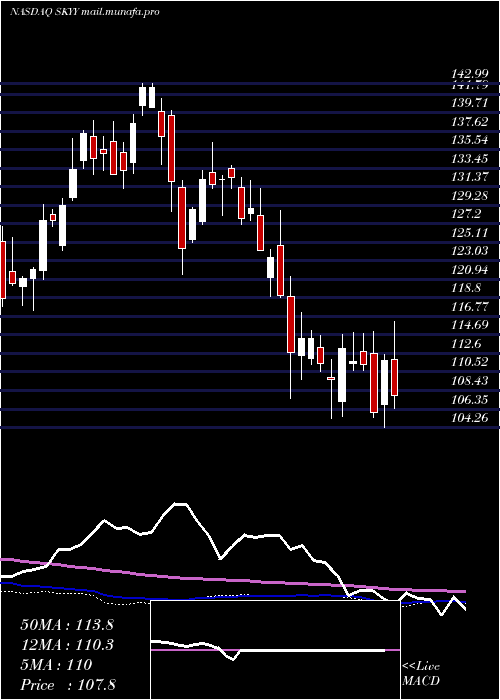Select the 114.69 price axis label
The height and width of the screenshot is (700, 500).
click(470, 325)
